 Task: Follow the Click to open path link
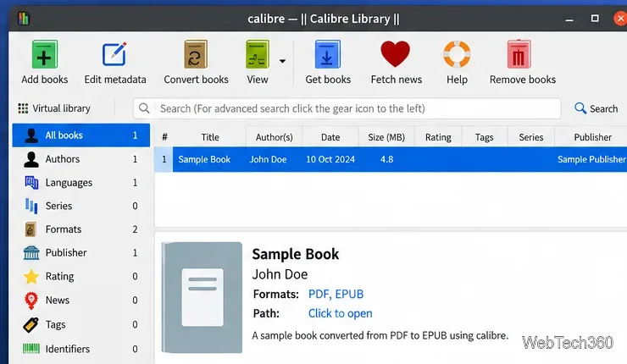[341, 313]
